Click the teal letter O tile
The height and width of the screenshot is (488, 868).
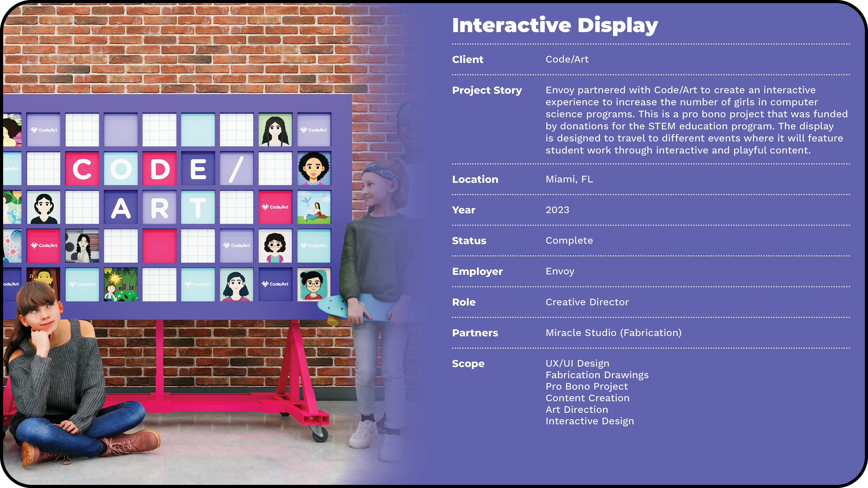click(x=121, y=168)
